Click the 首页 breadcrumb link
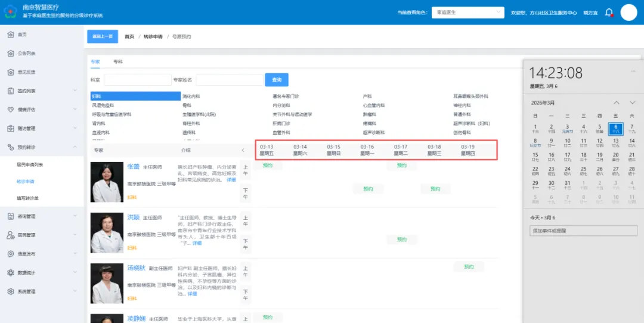This screenshot has width=644, height=323. tap(129, 36)
